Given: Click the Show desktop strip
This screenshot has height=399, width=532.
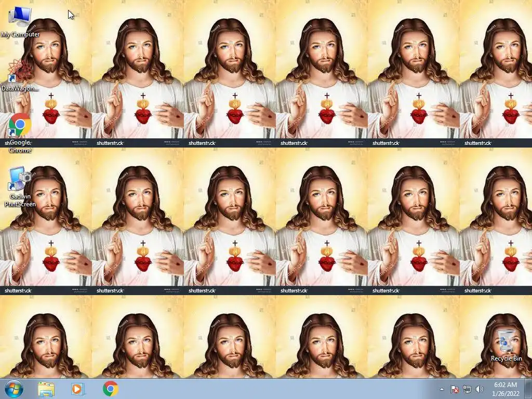Looking at the screenshot, I should point(529,389).
